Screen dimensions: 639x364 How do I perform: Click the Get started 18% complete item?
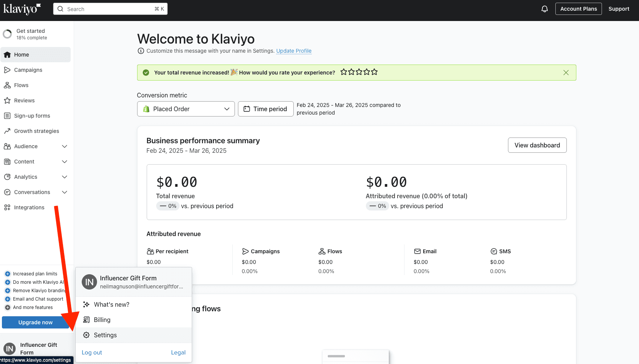tap(36, 34)
